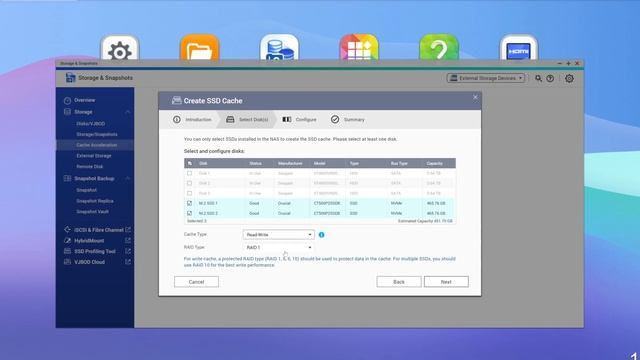Click the Manufacturer column header

pyautogui.click(x=290, y=163)
